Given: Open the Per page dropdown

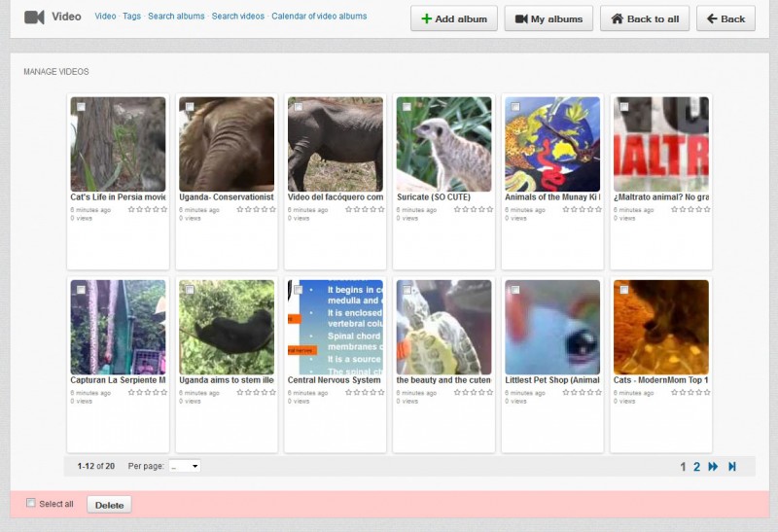Looking at the screenshot, I should [185, 466].
